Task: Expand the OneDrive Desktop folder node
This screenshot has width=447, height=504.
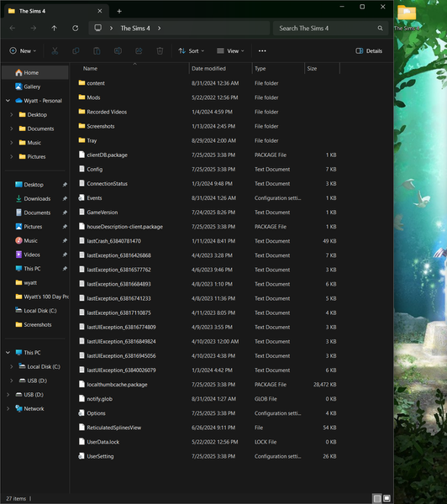Action: coord(12,115)
